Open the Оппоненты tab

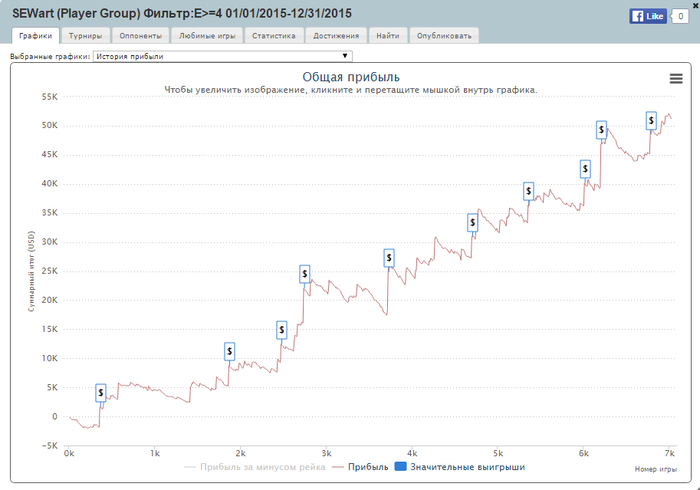(x=140, y=36)
